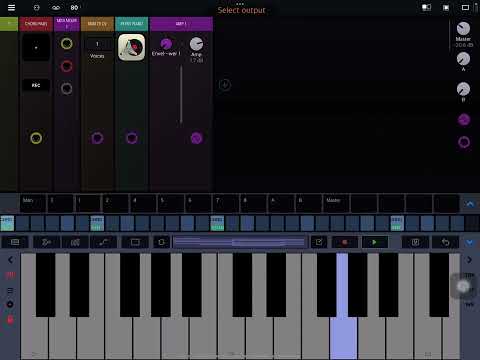Open the mixer levels toolbar button
The height and width of the screenshot is (360, 480).
tap(75, 242)
